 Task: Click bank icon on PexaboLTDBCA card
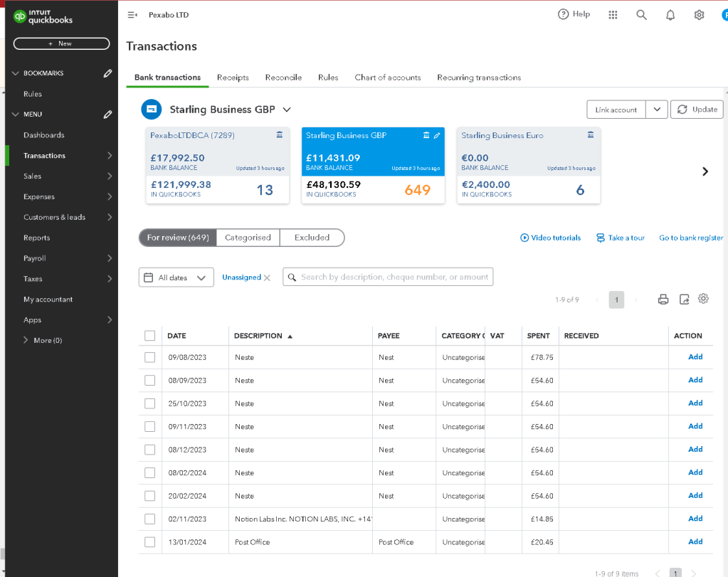[x=280, y=134]
